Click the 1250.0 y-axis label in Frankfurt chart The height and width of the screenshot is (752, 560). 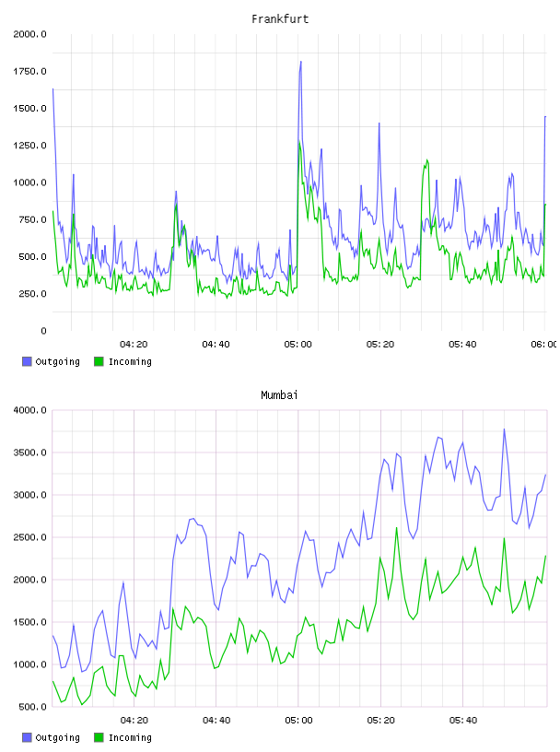pyautogui.click(x=29, y=146)
